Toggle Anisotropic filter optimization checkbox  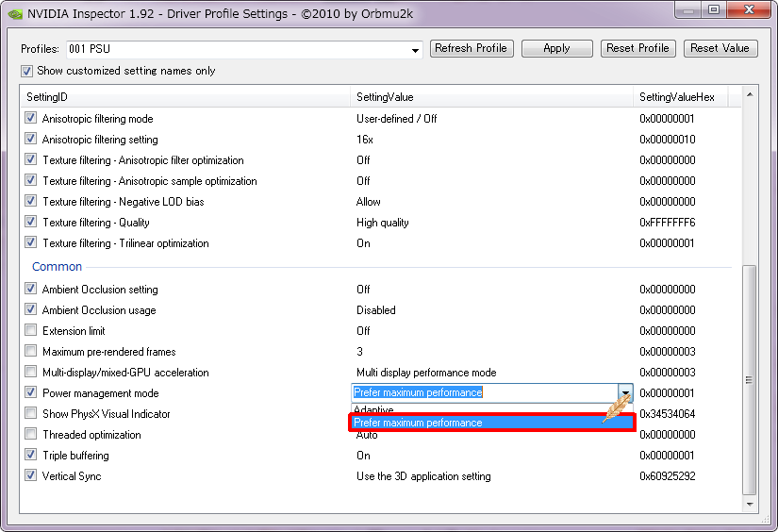click(x=31, y=159)
